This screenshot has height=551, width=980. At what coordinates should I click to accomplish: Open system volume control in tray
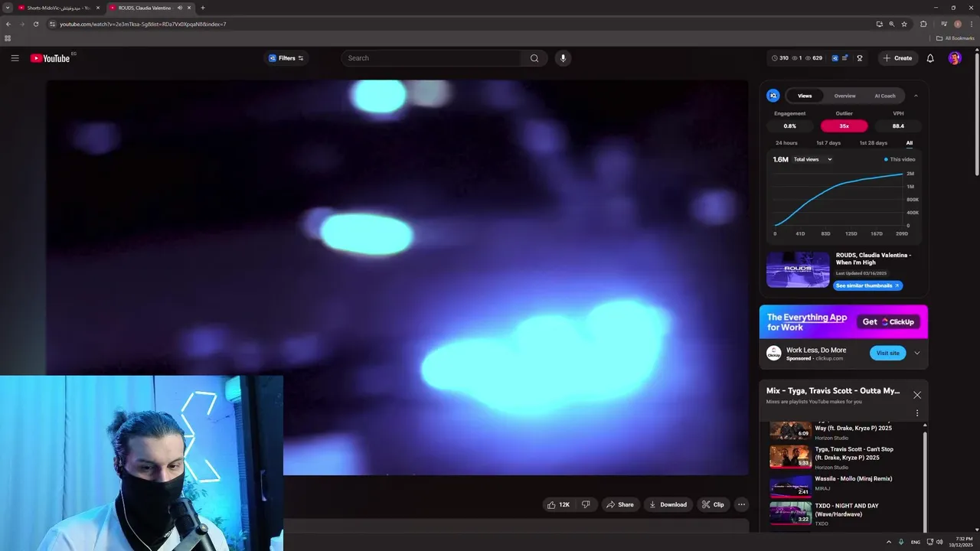coord(939,542)
